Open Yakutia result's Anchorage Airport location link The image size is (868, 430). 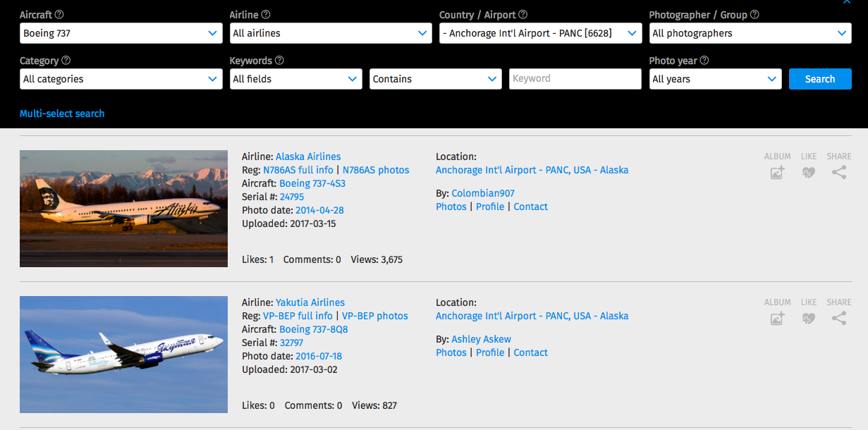coord(532,316)
